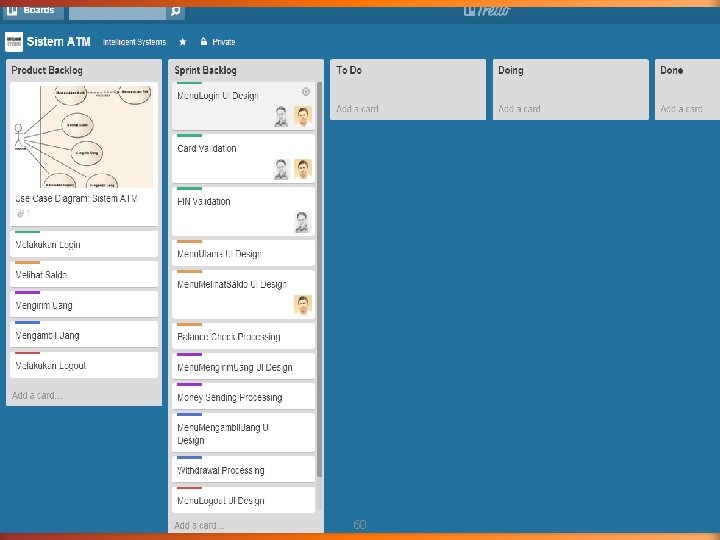This screenshot has width=720, height=540.
Task: Click blue label on Mengambil Uang card
Action: click(x=27, y=322)
